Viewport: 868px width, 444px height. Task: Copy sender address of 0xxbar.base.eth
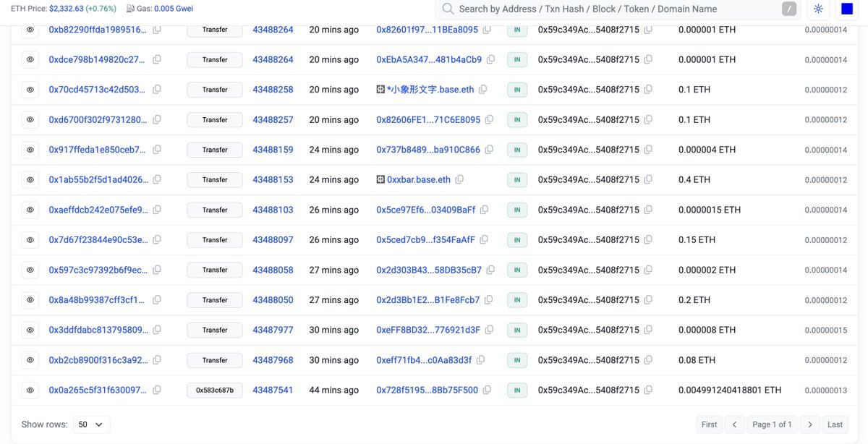[x=459, y=179]
